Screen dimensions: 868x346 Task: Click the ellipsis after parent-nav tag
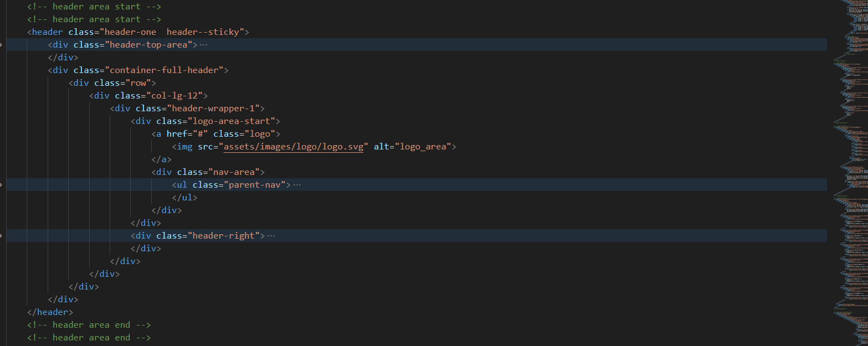[297, 185]
